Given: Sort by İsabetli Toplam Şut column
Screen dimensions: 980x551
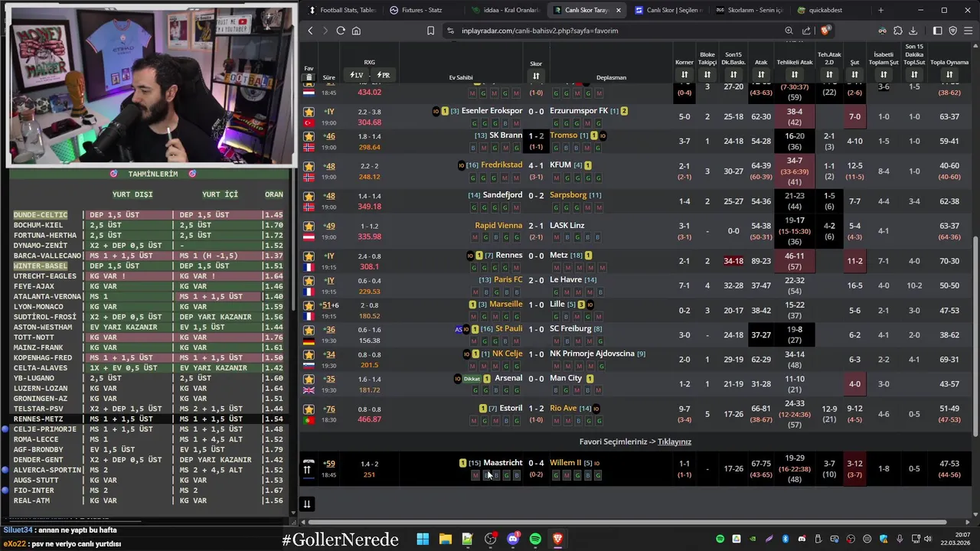Looking at the screenshot, I should click(884, 74).
